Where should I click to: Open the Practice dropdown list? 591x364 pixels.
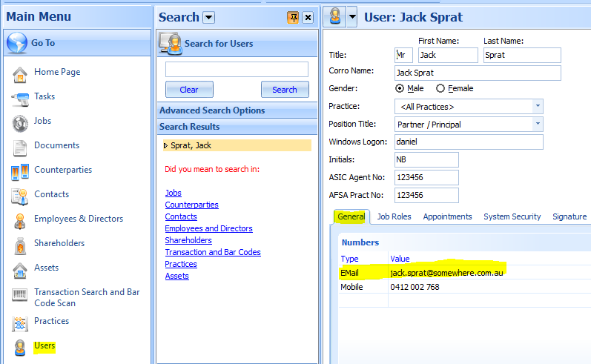click(x=537, y=107)
